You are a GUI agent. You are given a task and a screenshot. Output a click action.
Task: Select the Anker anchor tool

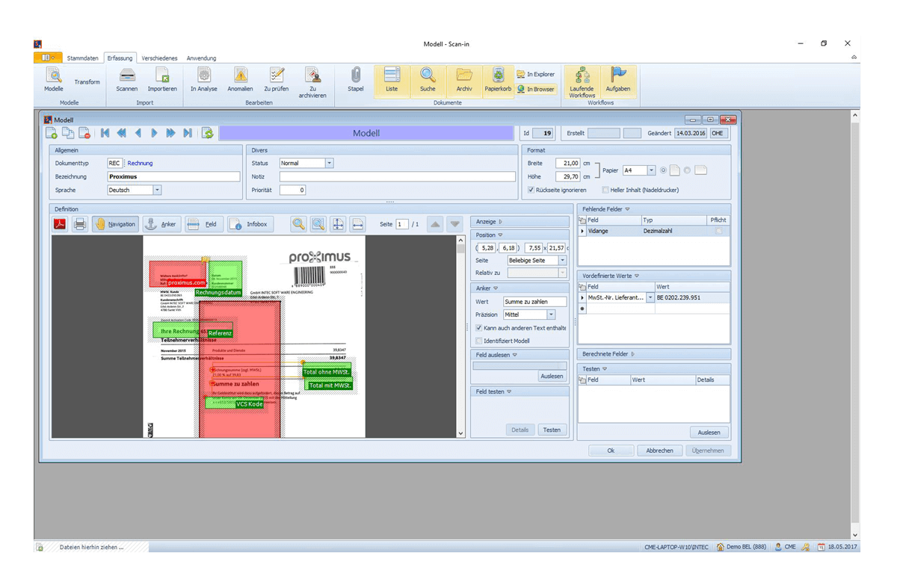[161, 224]
